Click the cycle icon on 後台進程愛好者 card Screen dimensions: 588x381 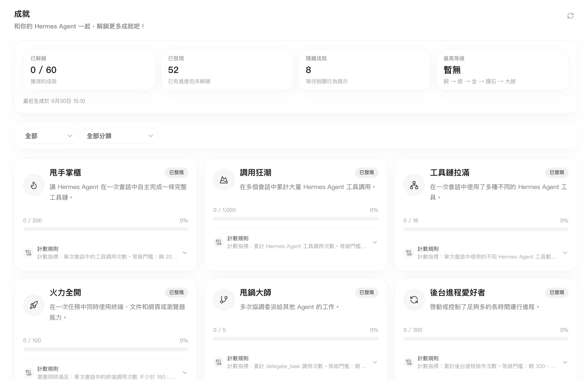414,300
